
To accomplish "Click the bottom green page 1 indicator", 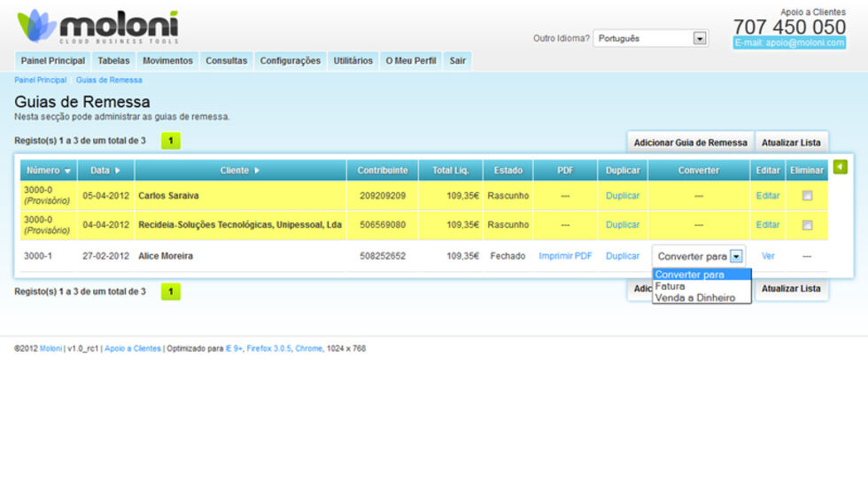I will tap(170, 291).
